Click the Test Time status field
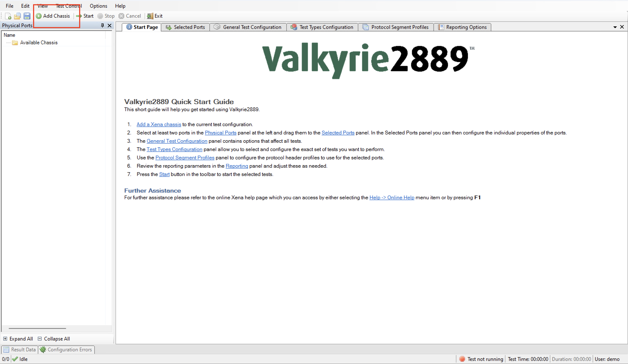 tap(528, 359)
